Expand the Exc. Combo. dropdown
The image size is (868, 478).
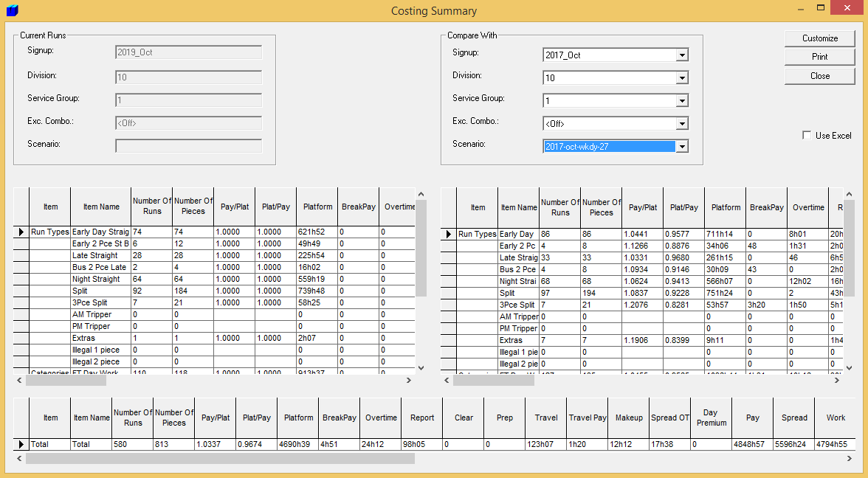[x=683, y=123]
